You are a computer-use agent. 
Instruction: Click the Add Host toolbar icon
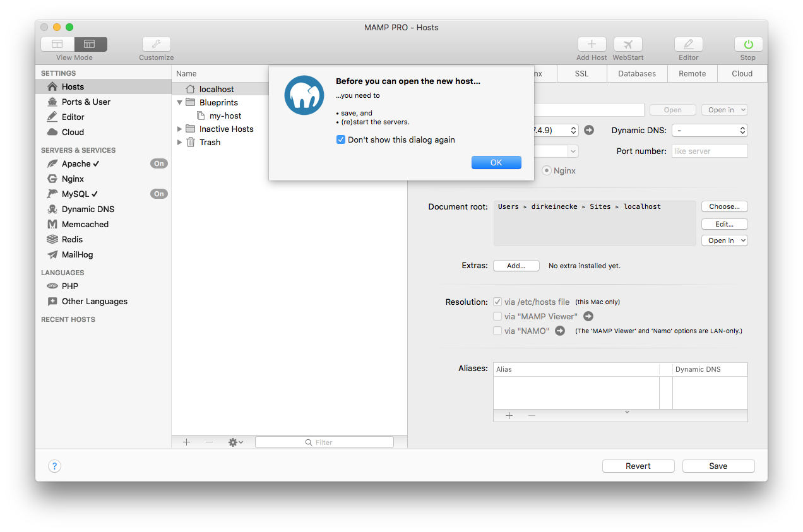click(591, 44)
